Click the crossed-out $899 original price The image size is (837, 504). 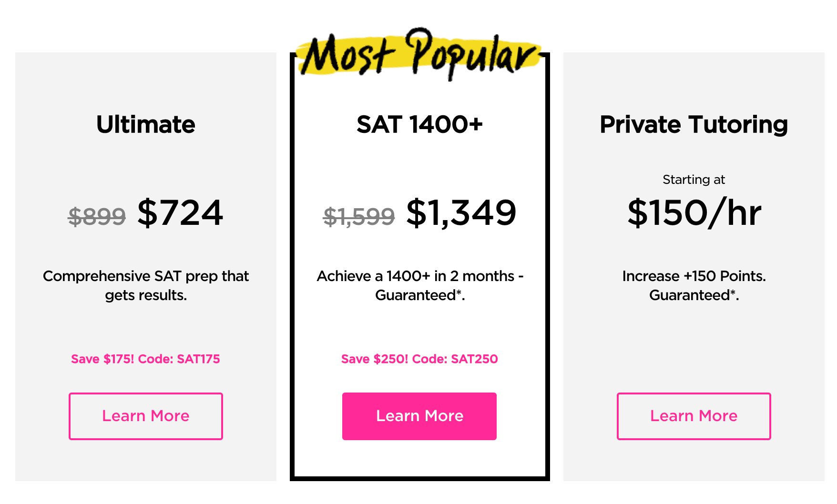(96, 217)
